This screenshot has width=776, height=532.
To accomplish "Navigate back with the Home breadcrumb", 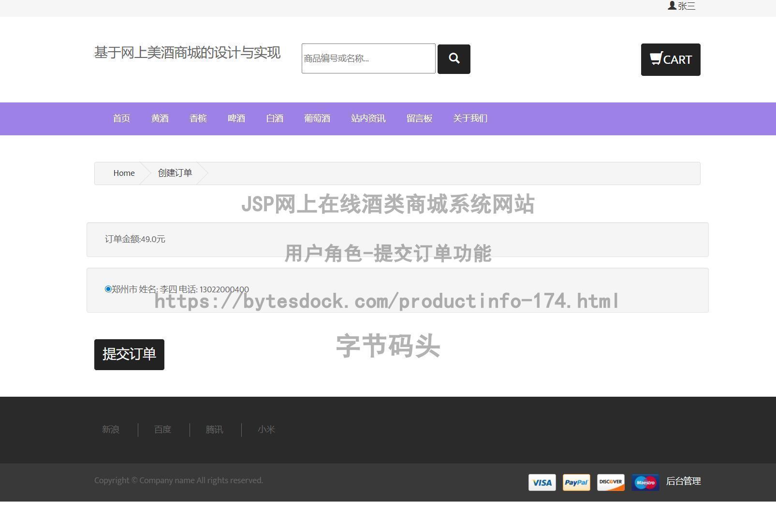I will (124, 173).
